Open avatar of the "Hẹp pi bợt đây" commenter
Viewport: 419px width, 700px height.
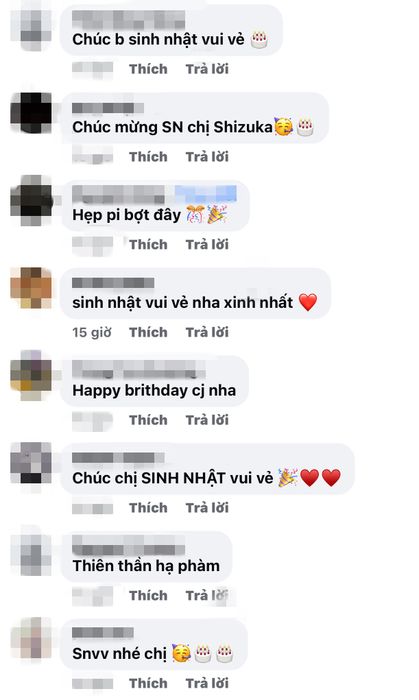31,201
